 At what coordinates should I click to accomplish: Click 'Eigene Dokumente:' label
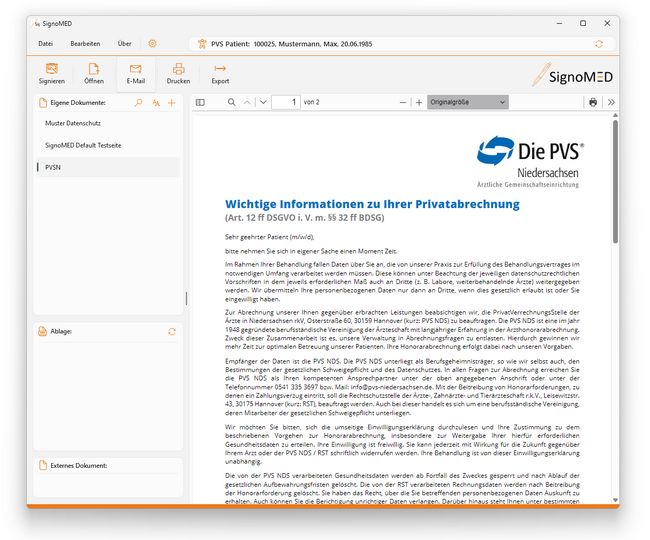coord(78,103)
